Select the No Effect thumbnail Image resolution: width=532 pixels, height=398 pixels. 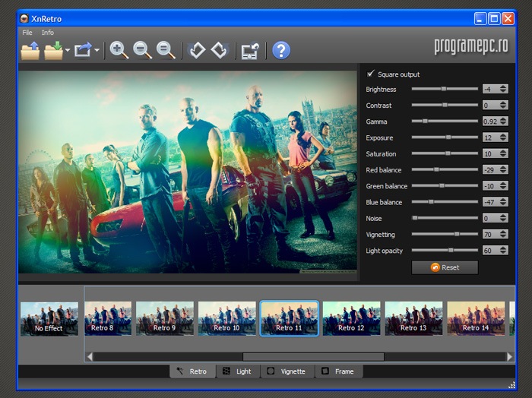[49, 319]
